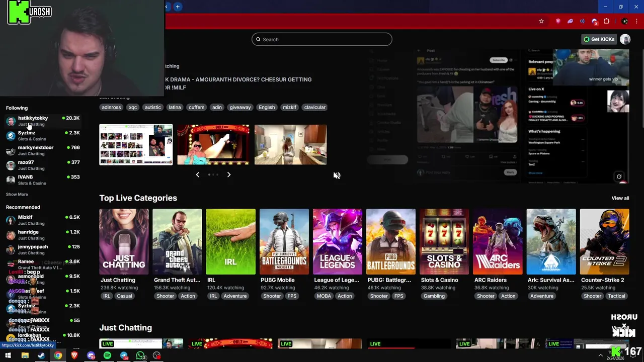Open the League of Legends category card
Screen dimensions: 644x362
(x=338, y=242)
